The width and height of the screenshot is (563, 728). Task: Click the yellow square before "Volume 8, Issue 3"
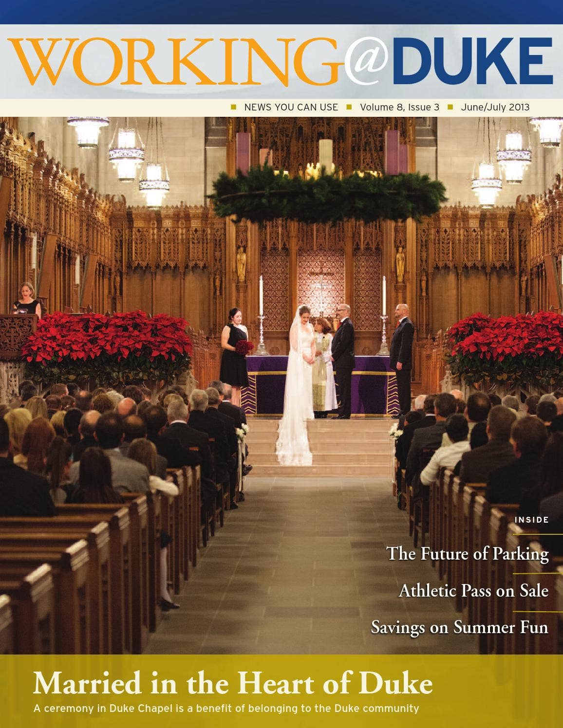click(349, 107)
